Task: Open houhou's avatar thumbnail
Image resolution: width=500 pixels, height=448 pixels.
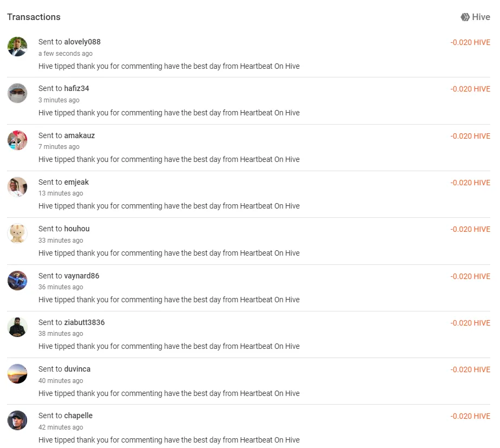Action: [x=17, y=233]
